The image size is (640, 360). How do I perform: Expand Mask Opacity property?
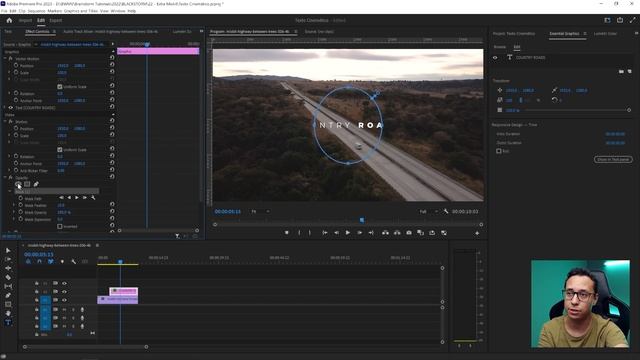point(14,212)
